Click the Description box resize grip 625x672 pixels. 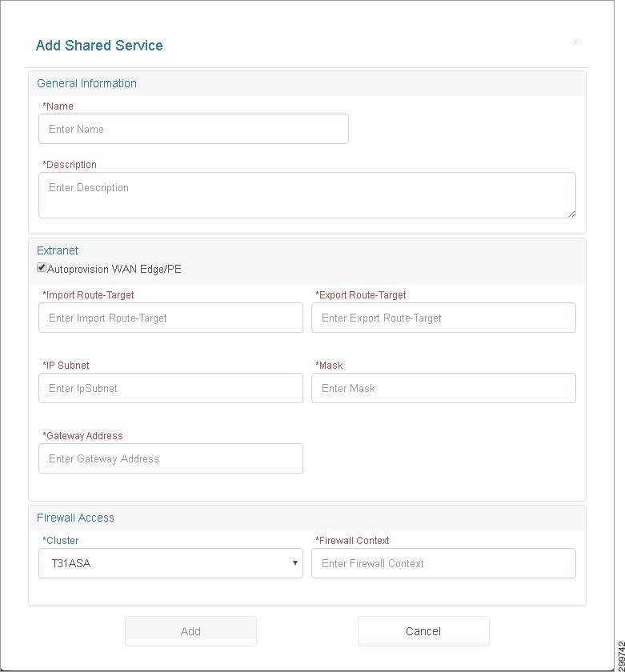[572, 214]
